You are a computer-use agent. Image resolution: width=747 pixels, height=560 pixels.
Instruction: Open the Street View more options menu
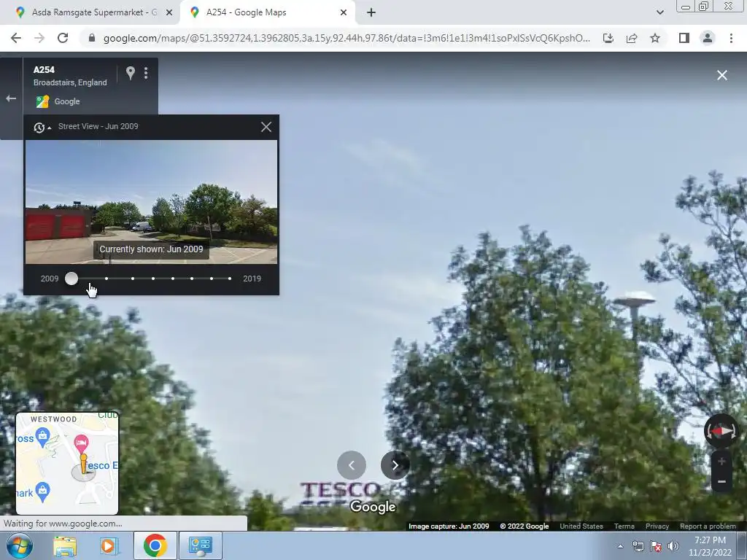click(146, 73)
